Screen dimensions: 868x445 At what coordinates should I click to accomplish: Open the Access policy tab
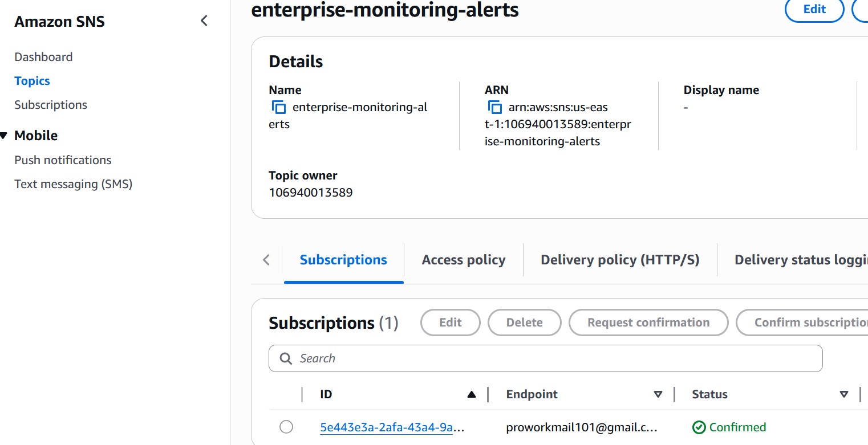pos(464,260)
